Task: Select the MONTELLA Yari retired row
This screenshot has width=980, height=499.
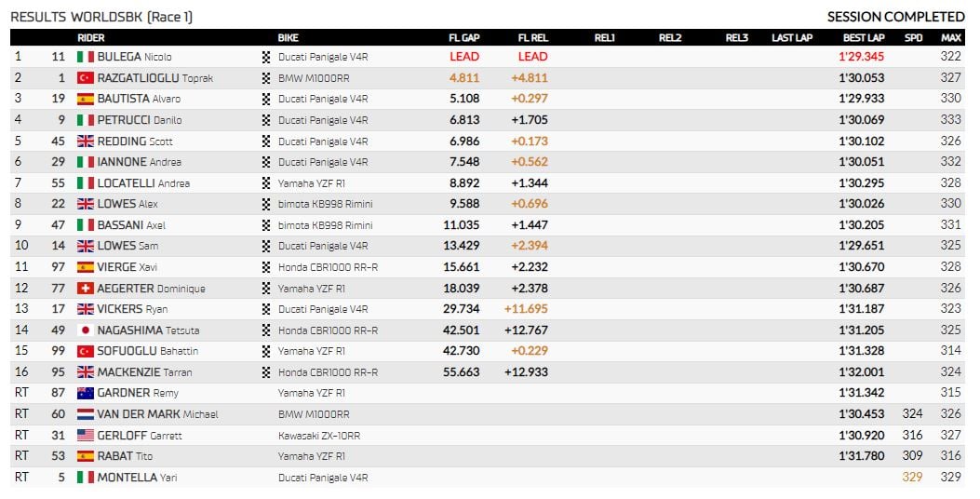Action: click(x=488, y=477)
